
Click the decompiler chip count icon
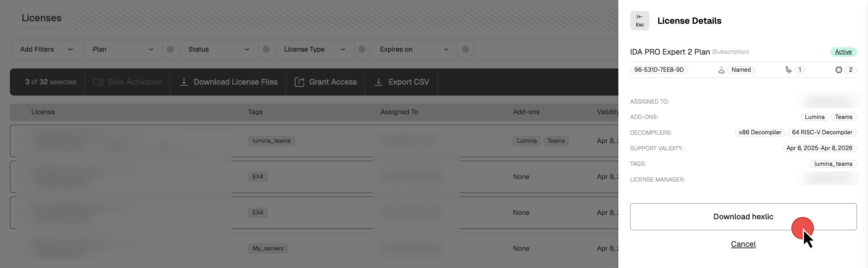point(839,70)
